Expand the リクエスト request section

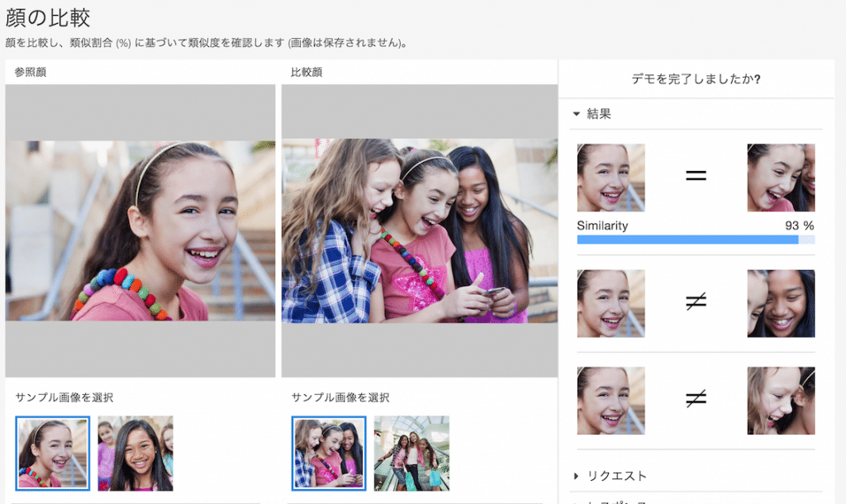[x=610, y=476]
